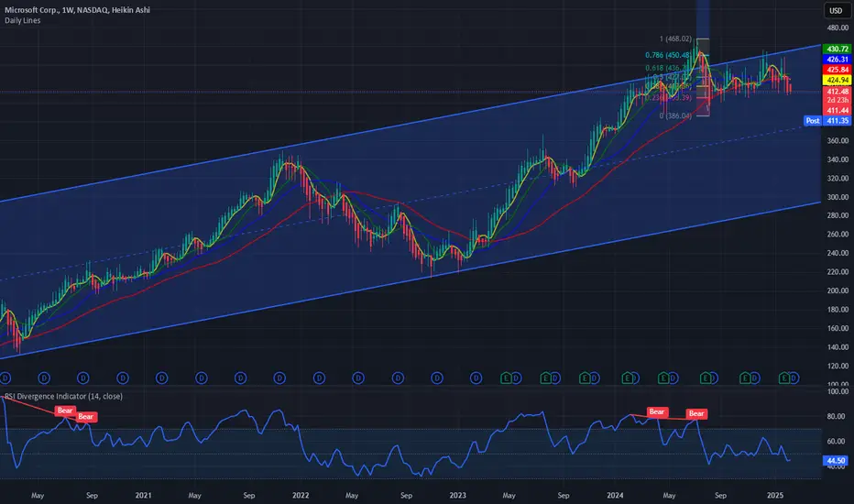Click dividend D marker above May 2021
This screenshot has height=504, width=854.
click(x=202, y=378)
